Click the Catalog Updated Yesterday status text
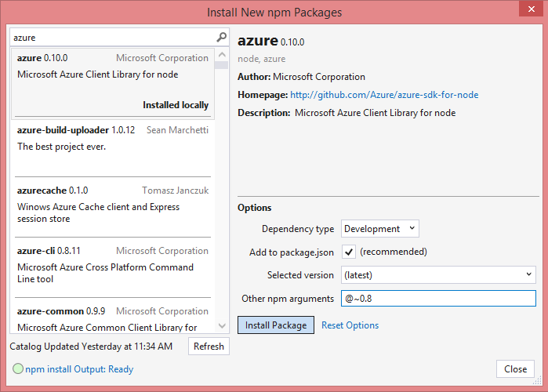The height and width of the screenshot is (392, 548). point(91,347)
